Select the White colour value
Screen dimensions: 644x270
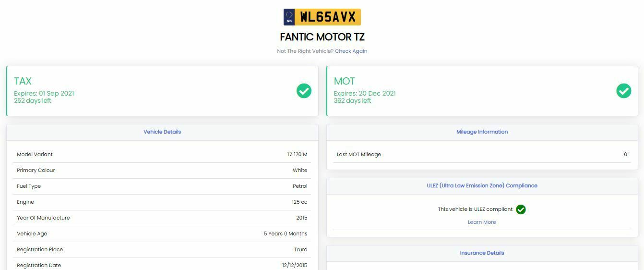coord(300,170)
